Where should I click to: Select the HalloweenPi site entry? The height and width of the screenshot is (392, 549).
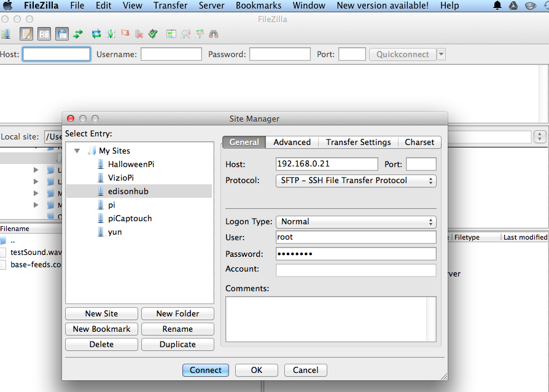(131, 164)
